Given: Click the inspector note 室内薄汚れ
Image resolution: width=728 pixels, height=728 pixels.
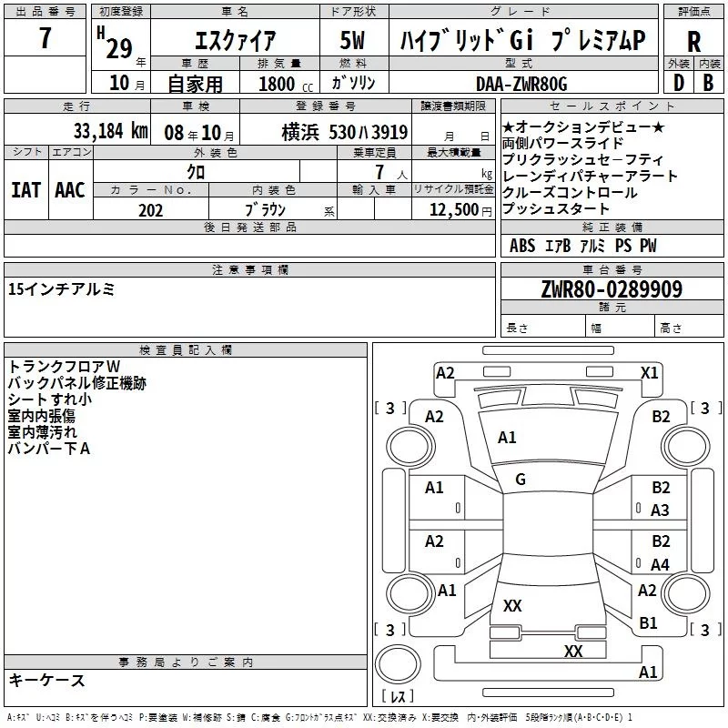Looking at the screenshot, I should tap(42, 432).
